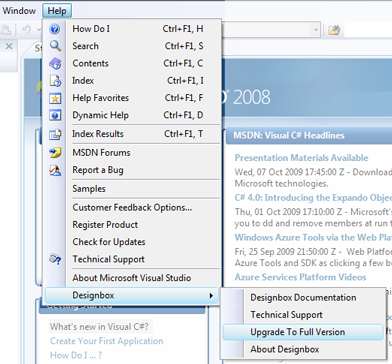Click the Index Results icon
Screen dimensions: 392x364
55,134
